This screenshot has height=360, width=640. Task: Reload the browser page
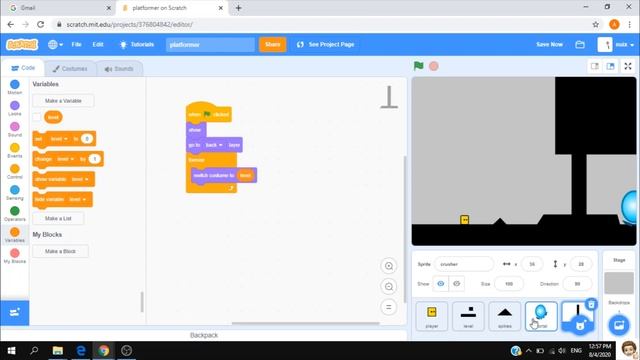[x=40, y=24]
